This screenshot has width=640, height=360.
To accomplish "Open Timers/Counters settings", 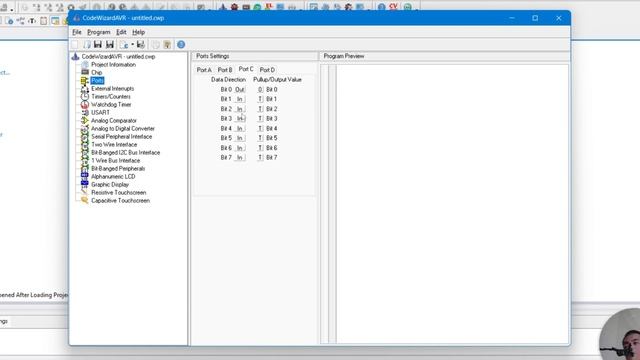I will pos(111,97).
